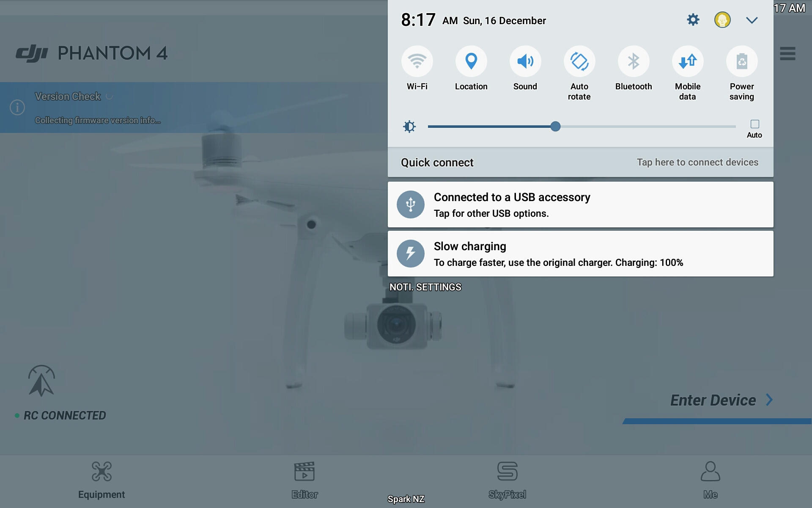Viewport: 812px width, 508px height.
Task: Switch to SkyPixel tab
Action: [507, 481]
